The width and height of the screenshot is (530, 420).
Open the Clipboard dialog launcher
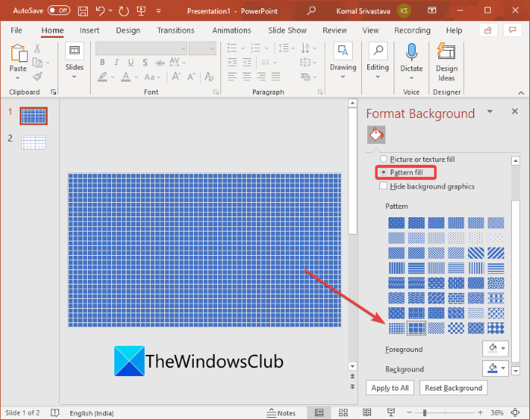[x=53, y=92]
